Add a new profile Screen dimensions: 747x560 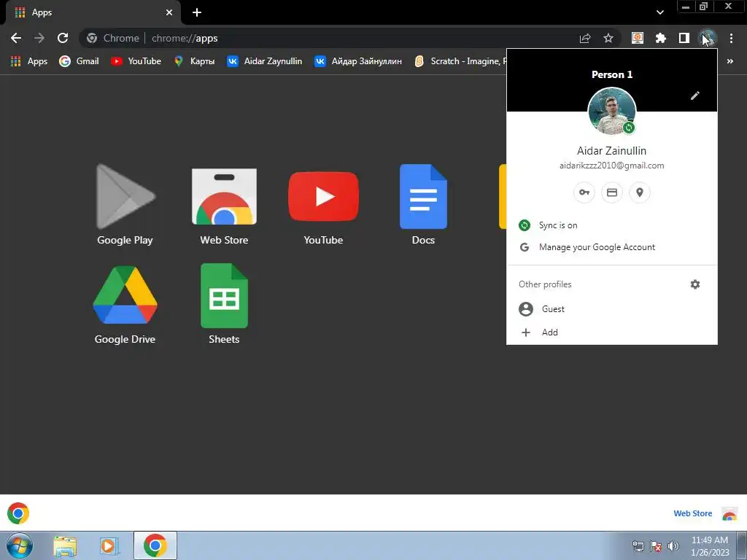point(612,332)
